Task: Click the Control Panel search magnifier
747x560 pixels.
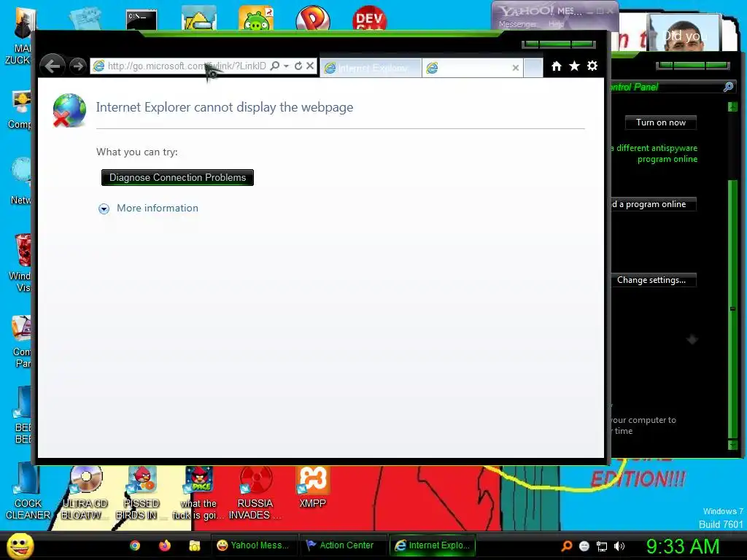Action: pos(729,87)
